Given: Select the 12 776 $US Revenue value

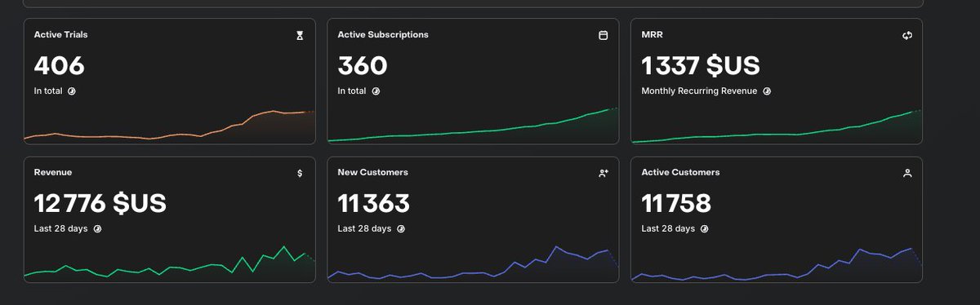Looking at the screenshot, I should (x=100, y=203).
